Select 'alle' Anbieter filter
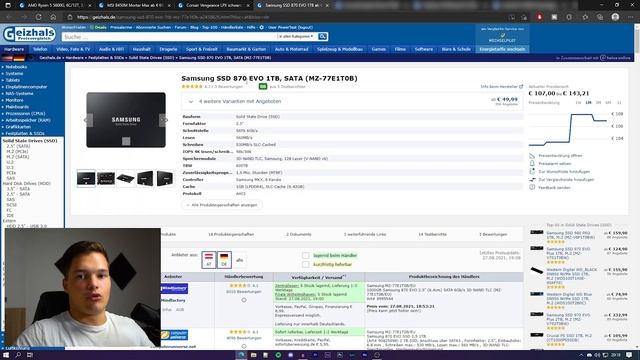The image size is (640, 360). coord(240,260)
